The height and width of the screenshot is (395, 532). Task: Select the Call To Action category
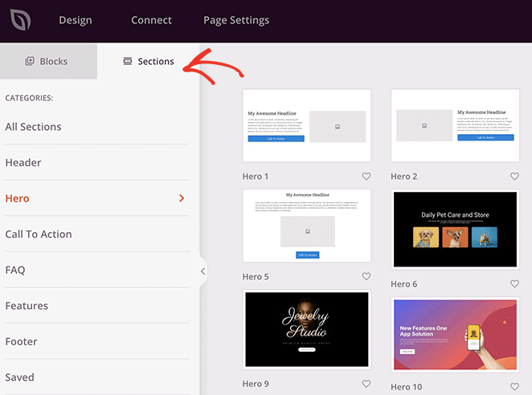(39, 234)
